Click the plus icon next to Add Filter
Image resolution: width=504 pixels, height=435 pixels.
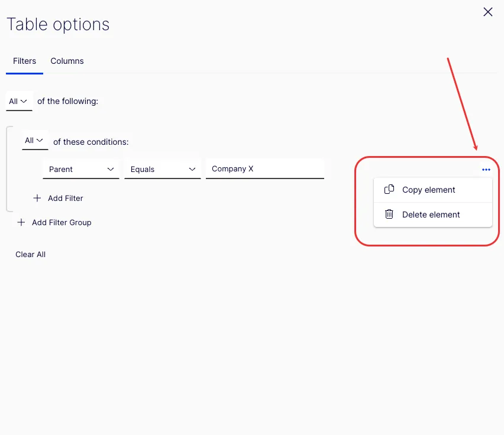coord(37,198)
